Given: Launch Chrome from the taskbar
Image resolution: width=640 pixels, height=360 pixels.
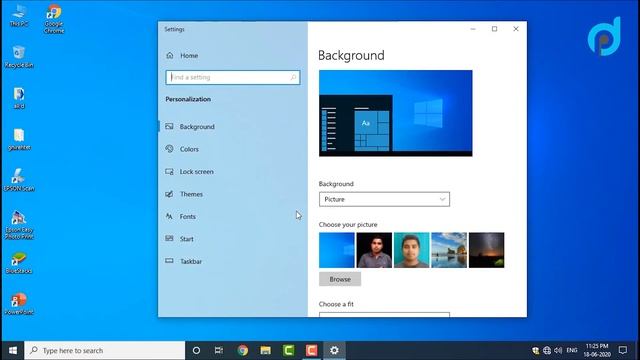Looking at the screenshot, I should 242,350.
